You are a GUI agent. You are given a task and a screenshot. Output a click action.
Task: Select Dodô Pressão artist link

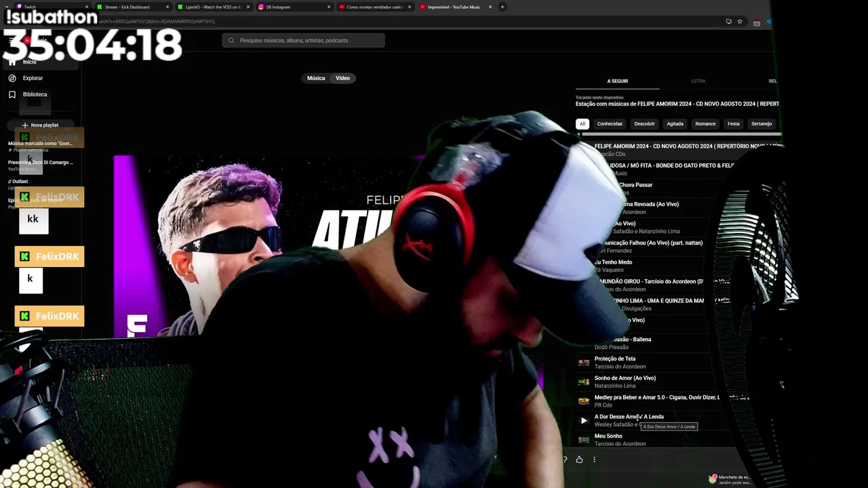611,347
